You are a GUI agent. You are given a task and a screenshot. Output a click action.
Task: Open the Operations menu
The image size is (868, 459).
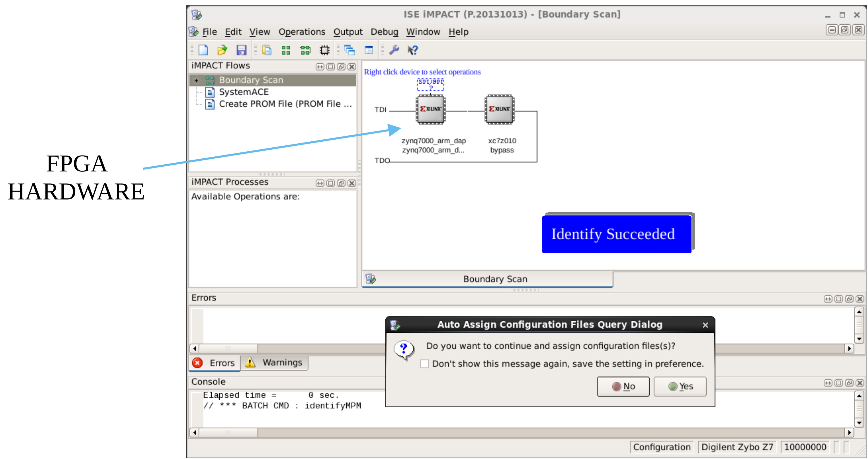point(301,32)
